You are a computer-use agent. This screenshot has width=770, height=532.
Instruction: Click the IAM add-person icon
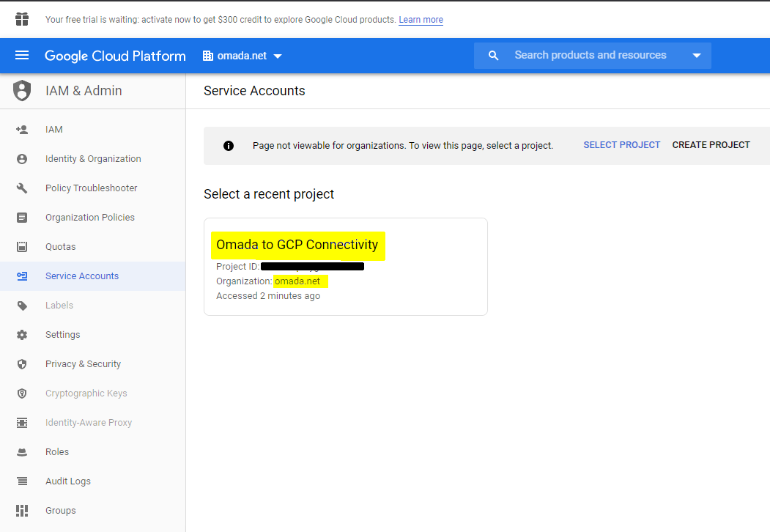pos(21,130)
